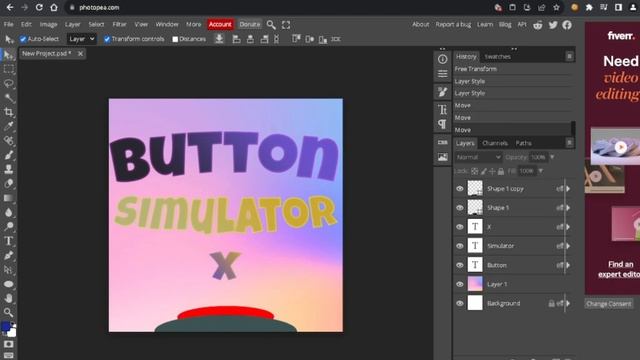Open the Character panel icon
The width and height of the screenshot is (640, 360).
[442, 109]
